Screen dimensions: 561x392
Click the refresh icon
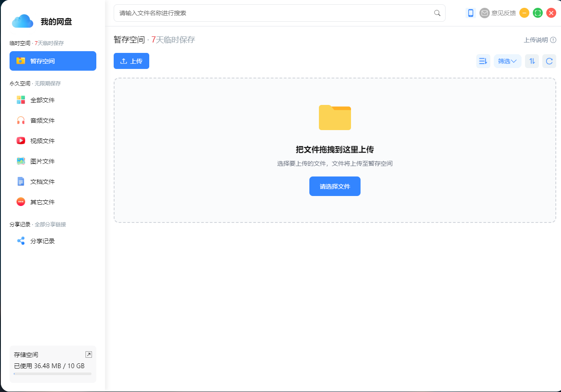(549, 61)
